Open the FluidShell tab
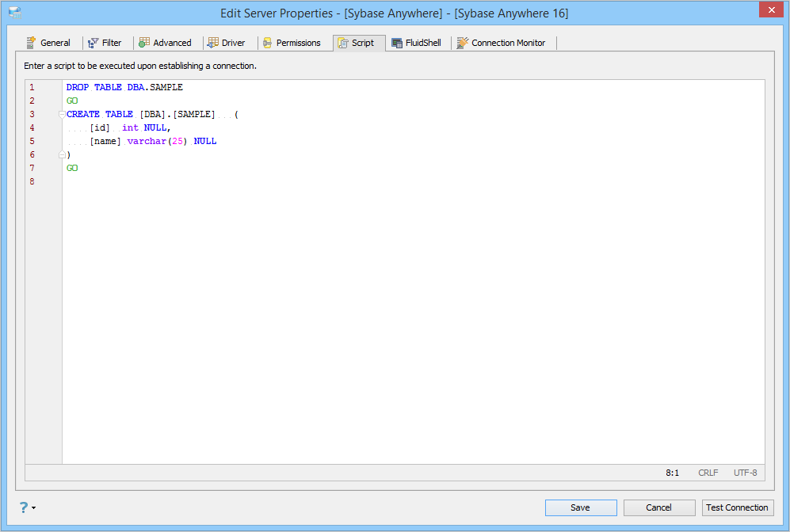This screenshot has height=532, width=790. click(417, 43)
